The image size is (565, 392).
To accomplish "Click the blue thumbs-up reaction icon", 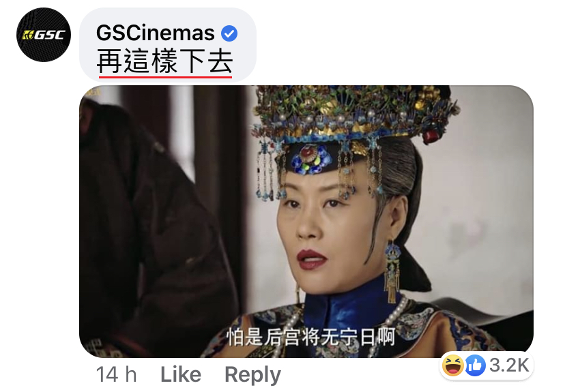I will tap(476, 365).
